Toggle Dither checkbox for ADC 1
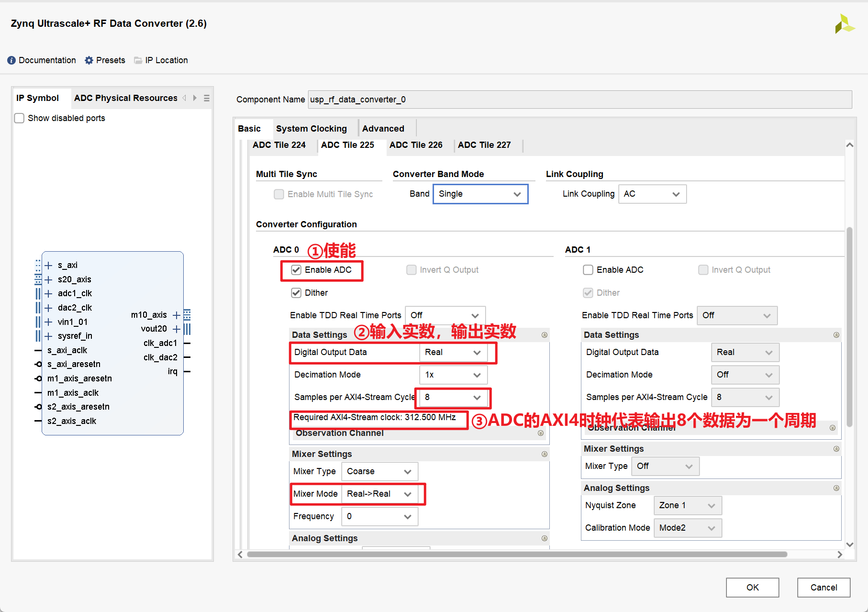This screenshot has height=612, width=868. click(588, 293)
